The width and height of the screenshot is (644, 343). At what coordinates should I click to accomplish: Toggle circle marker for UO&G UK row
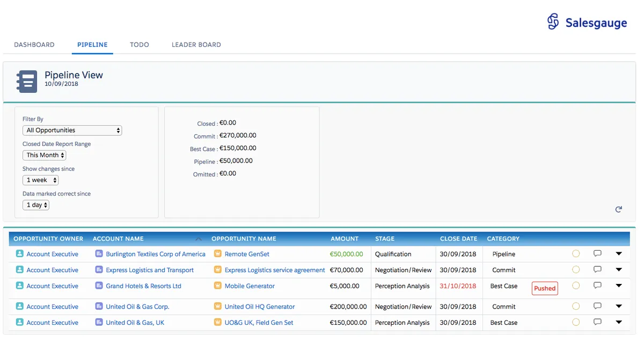tap(576, 322)
